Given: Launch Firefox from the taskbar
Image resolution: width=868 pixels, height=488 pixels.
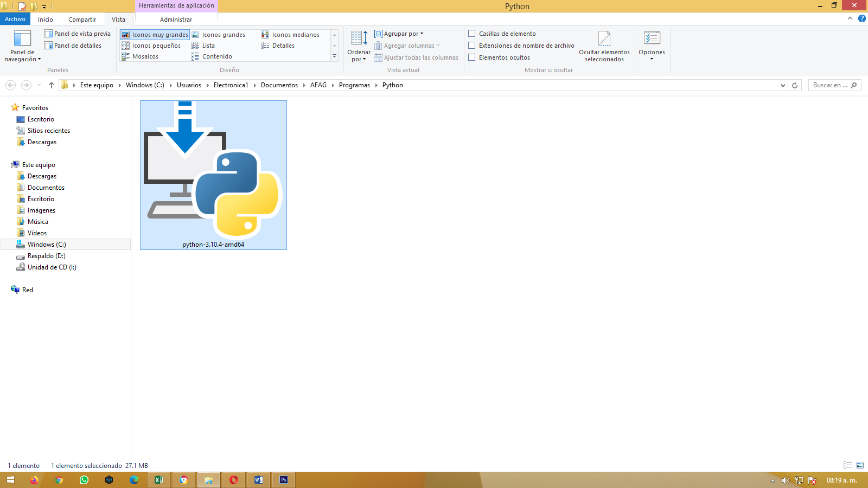Looking at the screenshot, I should point(34,480).
